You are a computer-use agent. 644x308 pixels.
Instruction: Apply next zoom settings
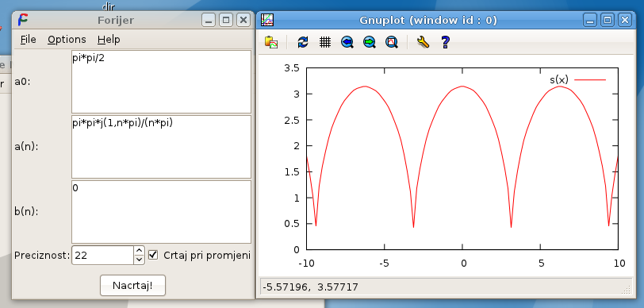(x=370, y=42)
